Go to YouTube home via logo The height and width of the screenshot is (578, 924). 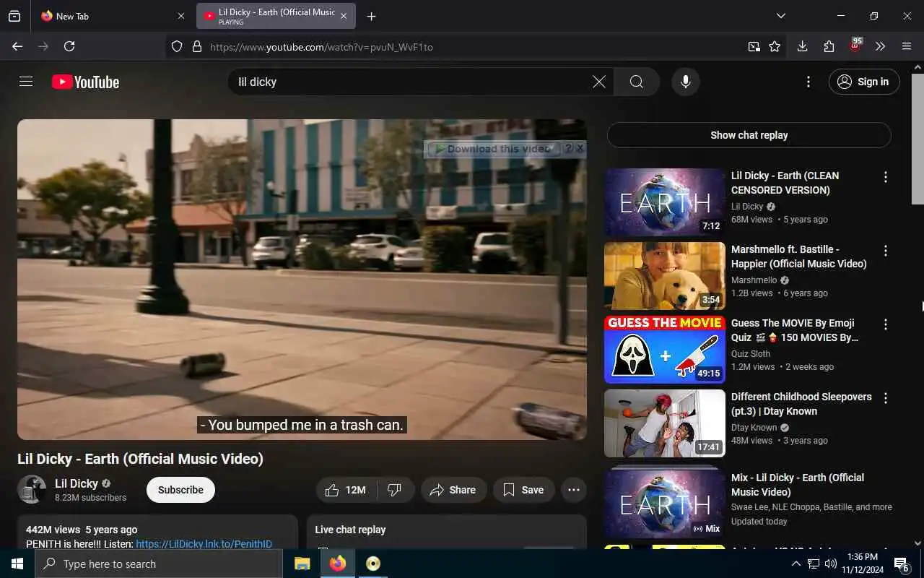click(x=85, y=82)
